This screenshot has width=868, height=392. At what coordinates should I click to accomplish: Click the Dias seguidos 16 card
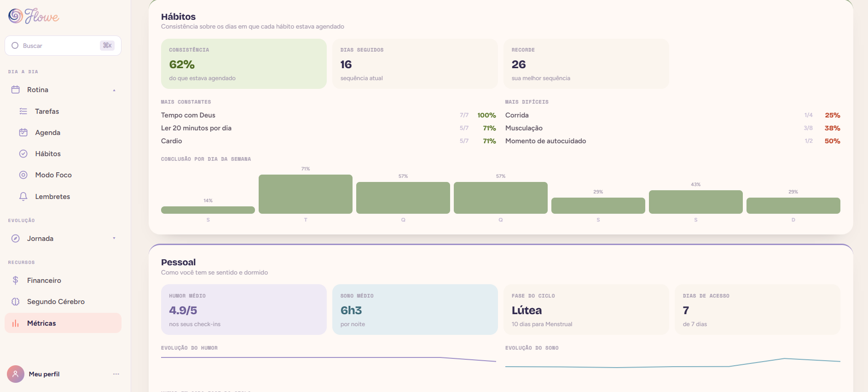pyautogui.click(x=415, y=64)
